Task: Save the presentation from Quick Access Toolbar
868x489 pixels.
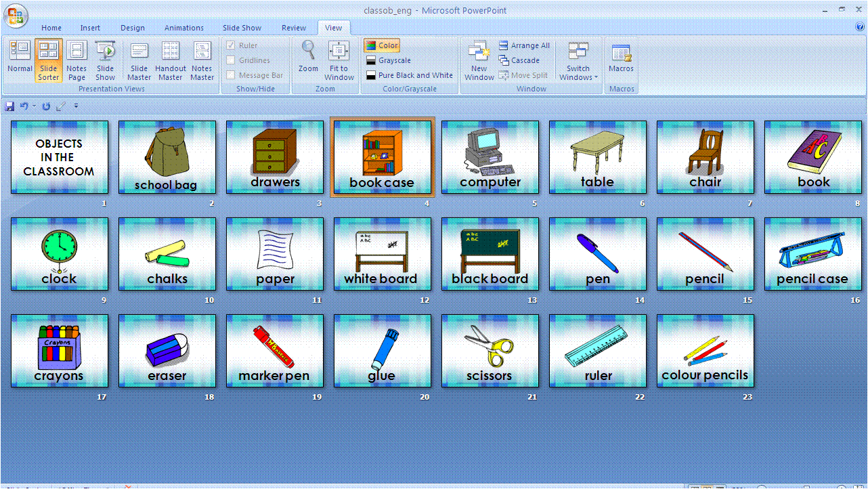Action: click(9, 106)
